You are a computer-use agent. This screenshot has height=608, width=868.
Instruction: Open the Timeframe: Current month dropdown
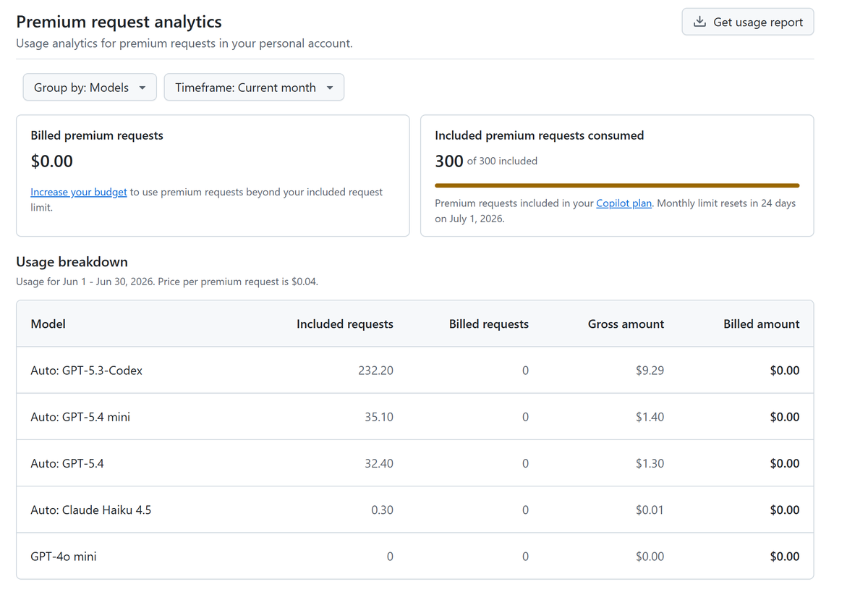pos(254,87)
